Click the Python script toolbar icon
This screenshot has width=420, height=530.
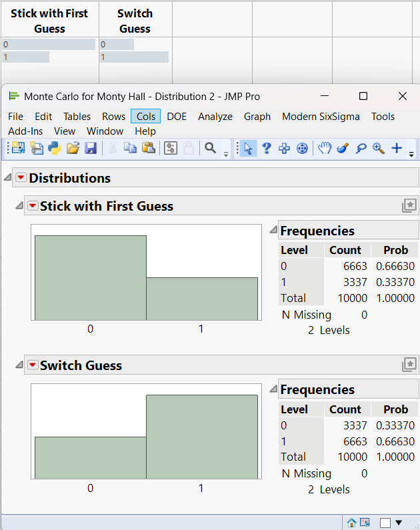click(55, 148)
